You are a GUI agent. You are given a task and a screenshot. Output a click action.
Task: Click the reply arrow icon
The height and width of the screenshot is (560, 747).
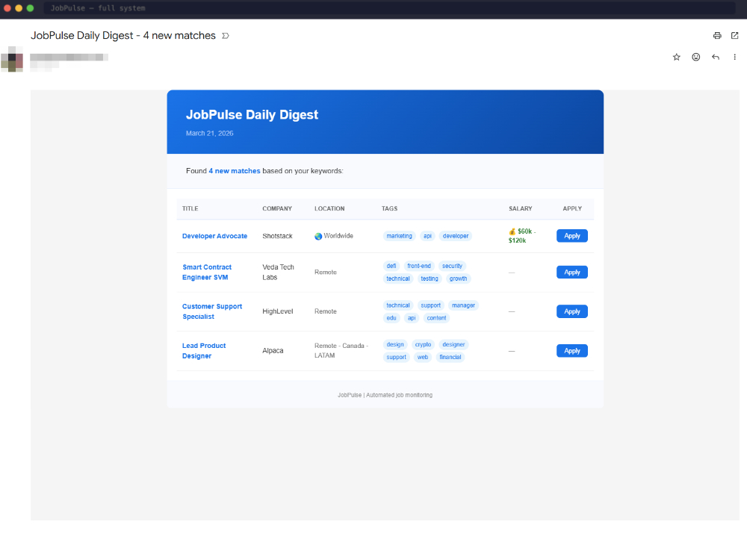point(716,57)
